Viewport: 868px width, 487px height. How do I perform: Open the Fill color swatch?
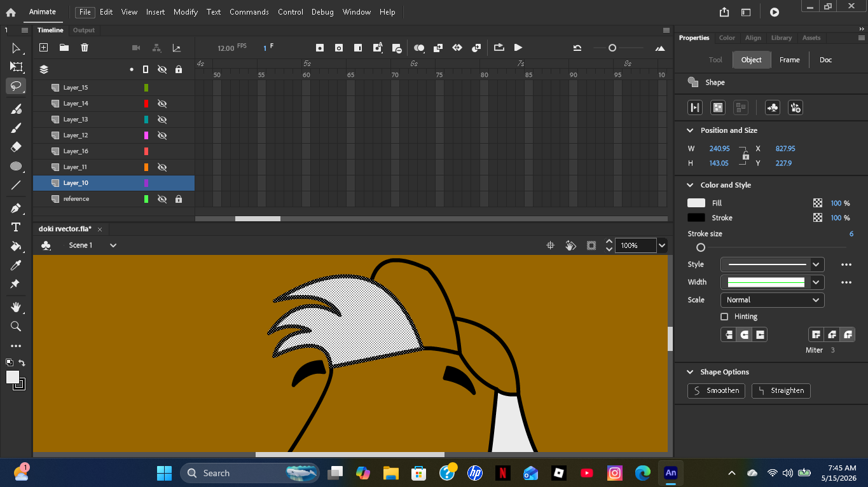coord(696,203)
